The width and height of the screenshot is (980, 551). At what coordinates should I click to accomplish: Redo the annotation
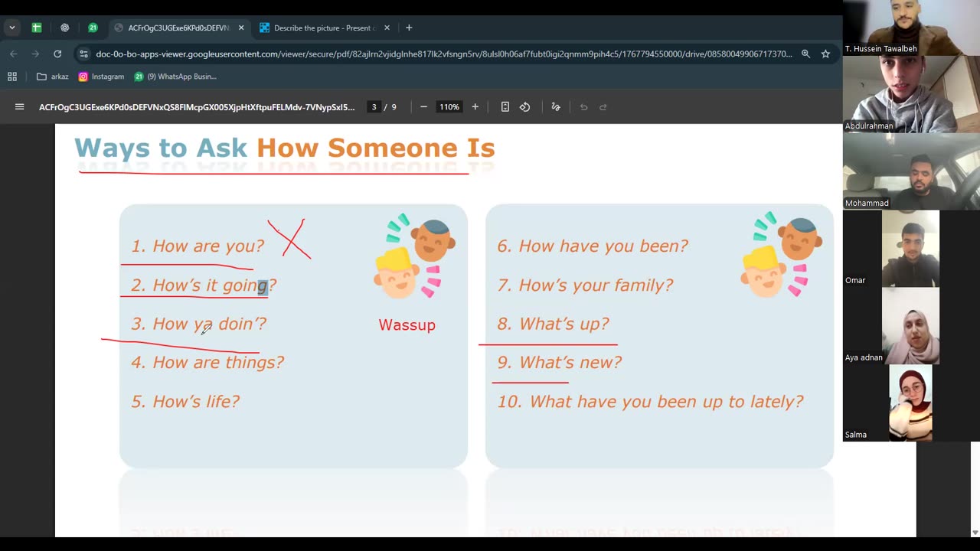(603, 107)
